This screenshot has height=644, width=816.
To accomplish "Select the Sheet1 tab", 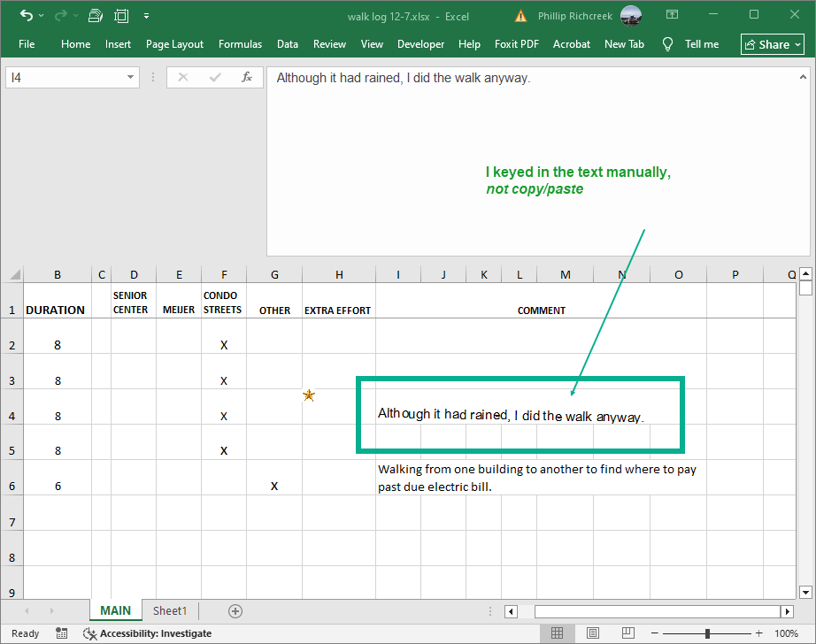I will [x=170, y=610].
